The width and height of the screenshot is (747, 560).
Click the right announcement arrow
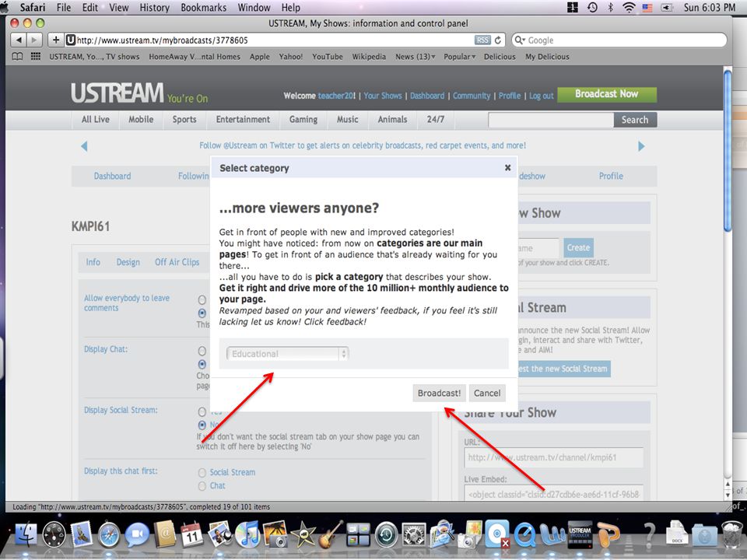point(641,146)
